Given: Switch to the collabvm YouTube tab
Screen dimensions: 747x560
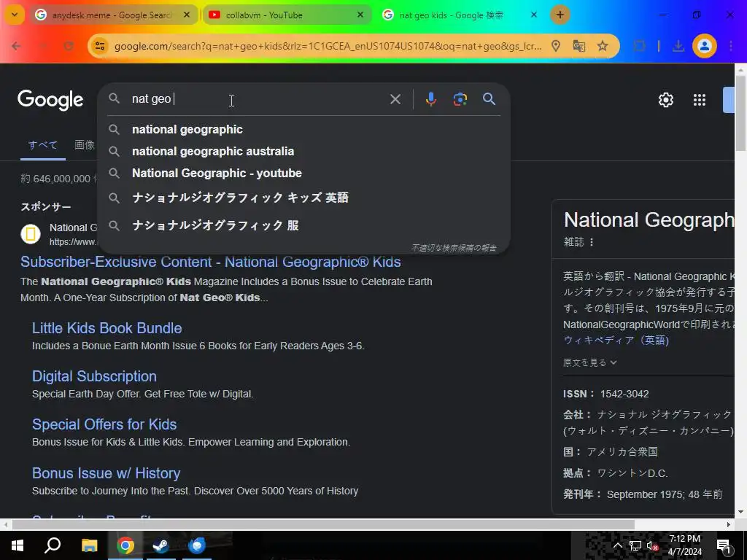Looking at the screenshot, I should click(287, 15).
